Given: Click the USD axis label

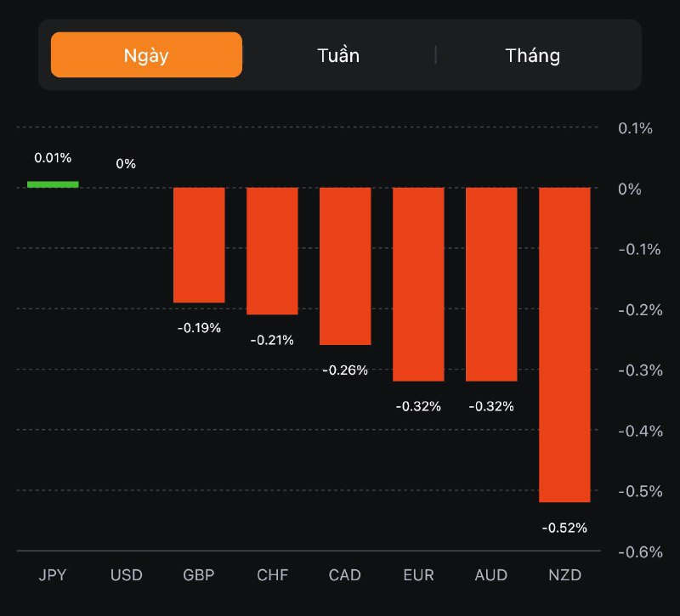Looking at the screenshot, I should coord(126,575).
